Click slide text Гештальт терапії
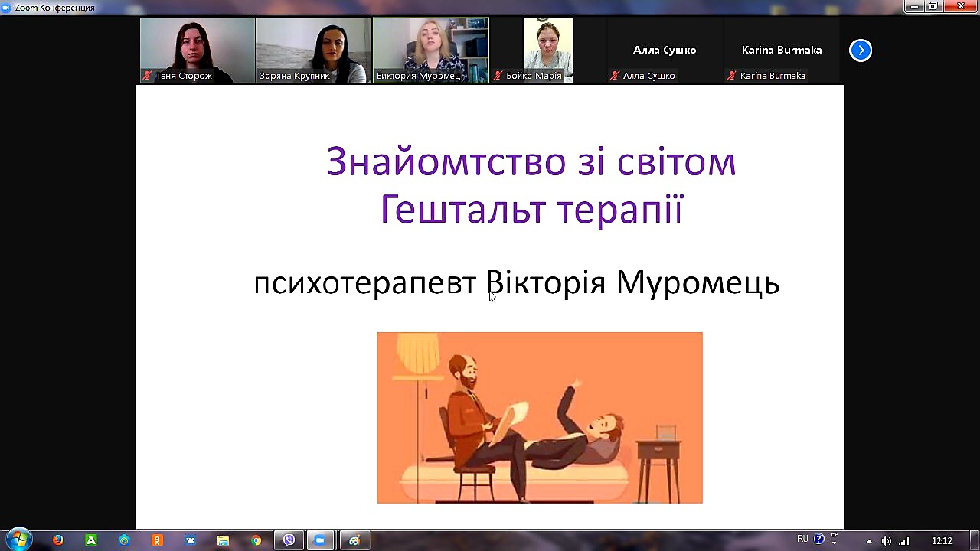980x551 pixels. (x=531, y=209)
